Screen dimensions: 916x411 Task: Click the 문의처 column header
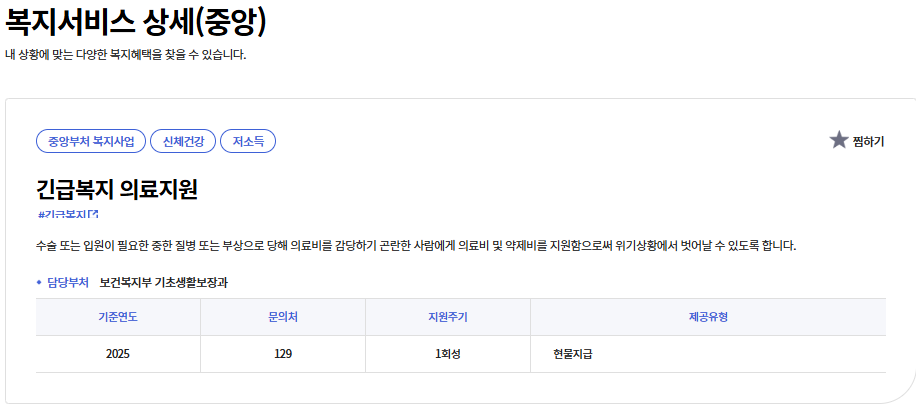[283, 318]
